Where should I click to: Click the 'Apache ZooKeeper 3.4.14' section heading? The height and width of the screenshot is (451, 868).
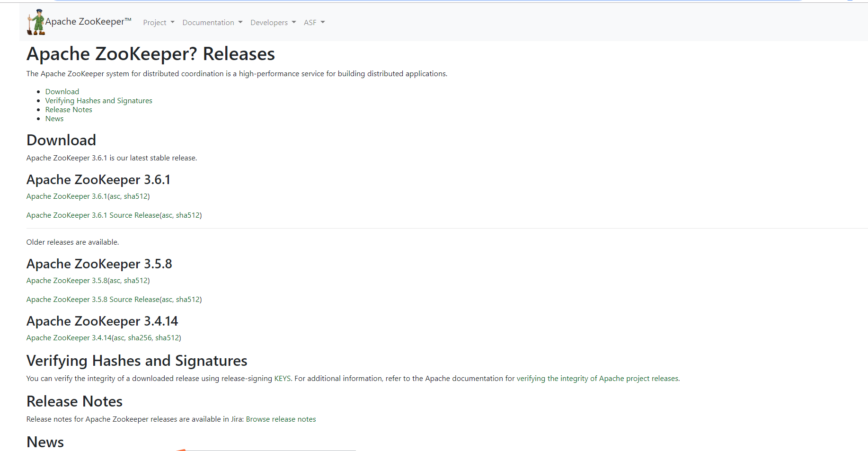point(102,321)
